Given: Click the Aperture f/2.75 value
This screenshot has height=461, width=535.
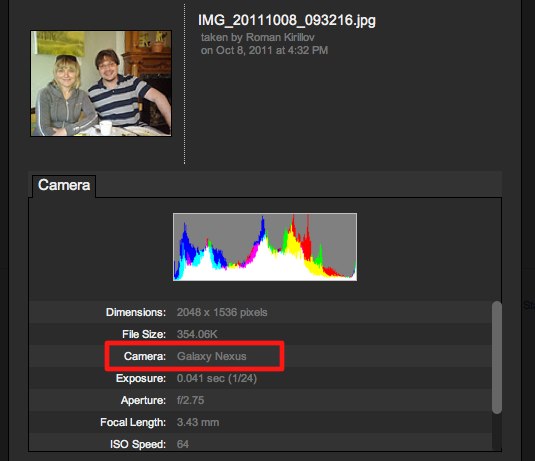Looking at the screenshot, I should click(190, 400).
